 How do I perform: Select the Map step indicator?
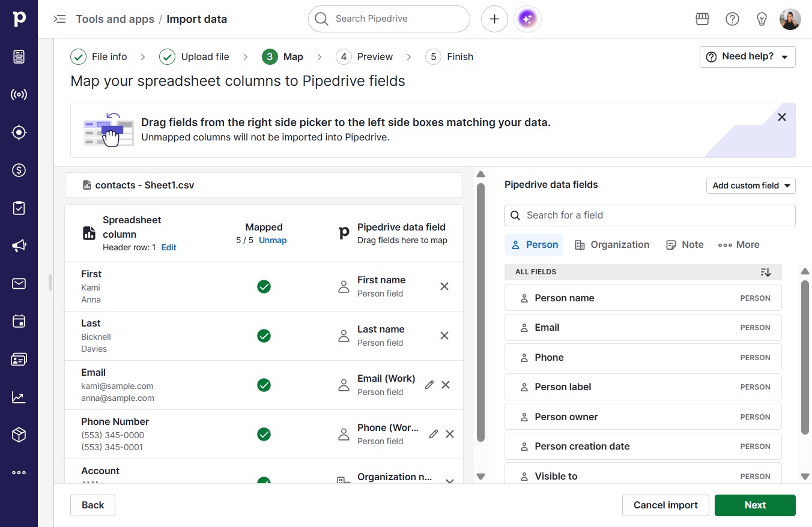(x=282, y=57)
